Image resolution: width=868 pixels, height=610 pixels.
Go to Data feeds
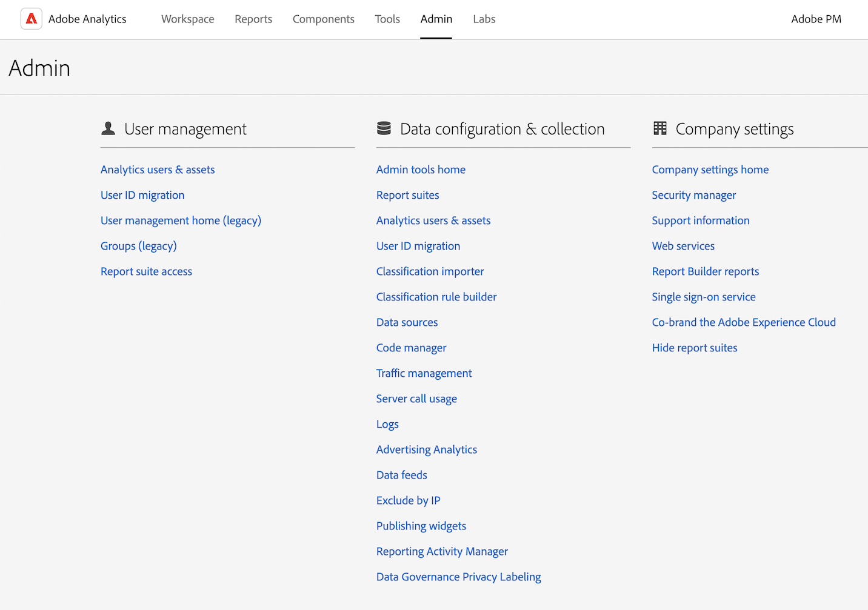(401, 475)
